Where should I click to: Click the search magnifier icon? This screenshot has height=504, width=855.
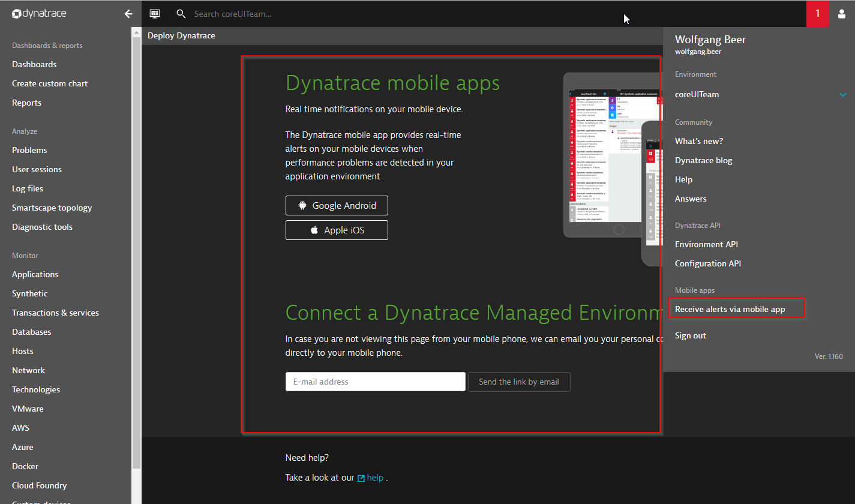tap(181, 14)
